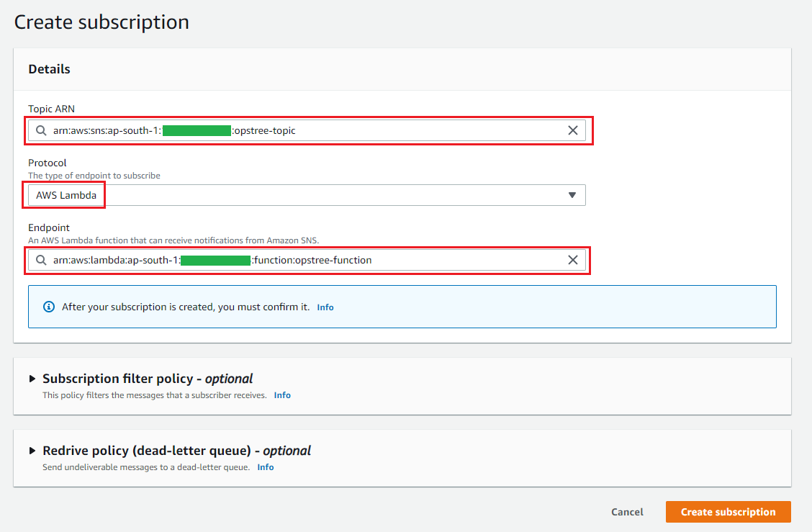Click the search icon in Endpoint field
812x532 pixels.
[41, 260]
